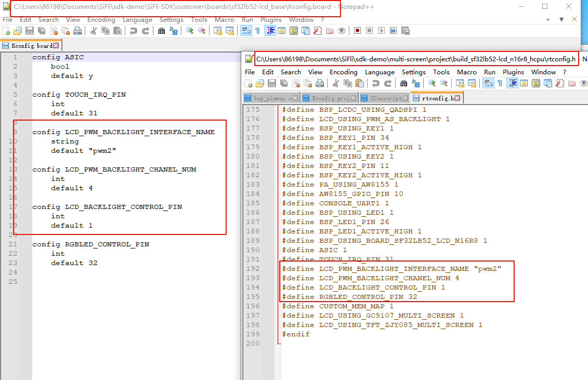Click Cut scissors icon in Kconfig.board window
Image resolution: width=588 pixels, height=380 pixels.
coord(94,31)
